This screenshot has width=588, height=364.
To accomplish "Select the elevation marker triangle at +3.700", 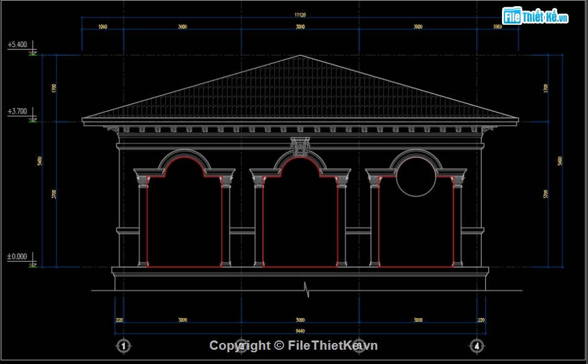I will [x=33, y=120].
